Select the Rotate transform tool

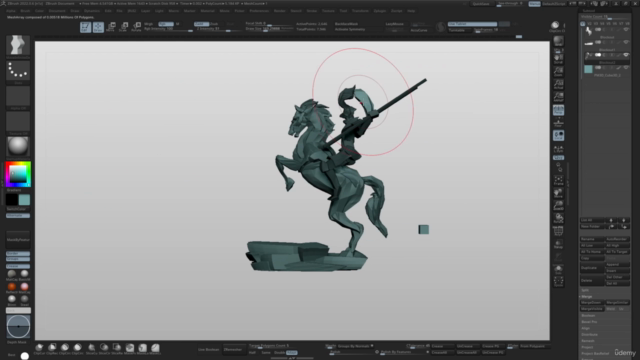click(136, 27)
